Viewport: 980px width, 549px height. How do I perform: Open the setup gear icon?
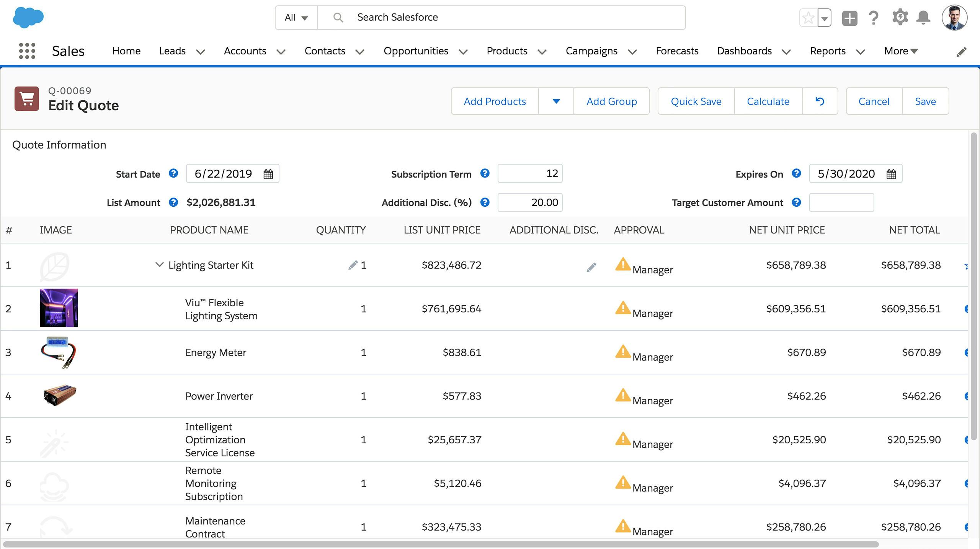(x=900, y=17)
